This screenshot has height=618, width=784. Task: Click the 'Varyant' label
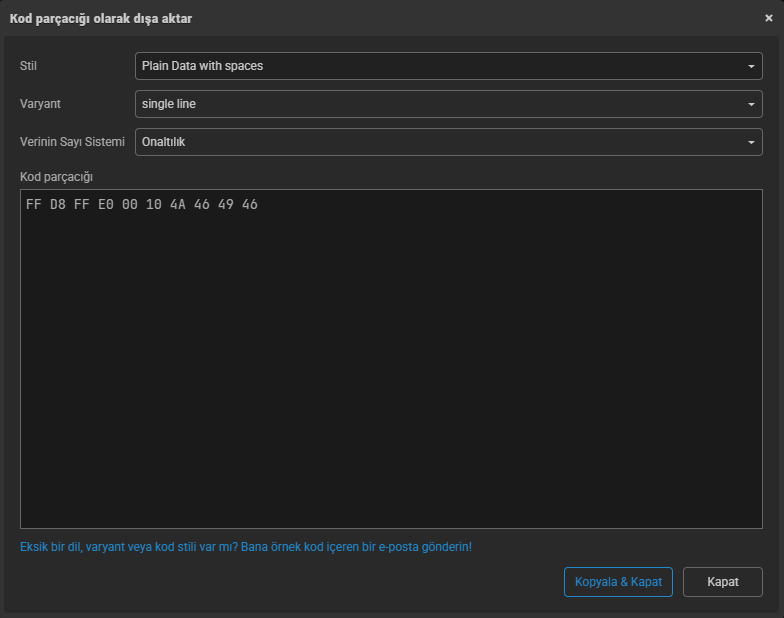tap(41, 104)
